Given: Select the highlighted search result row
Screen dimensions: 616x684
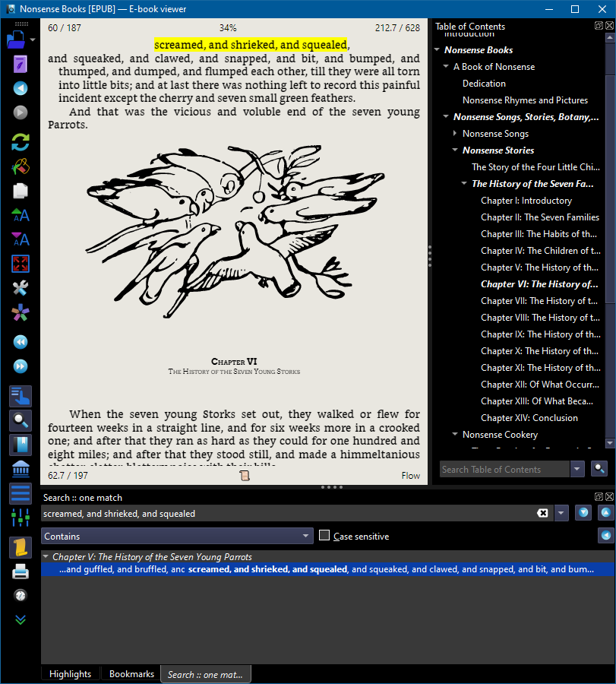Looking at the screenshot, I should pos(327,568).
